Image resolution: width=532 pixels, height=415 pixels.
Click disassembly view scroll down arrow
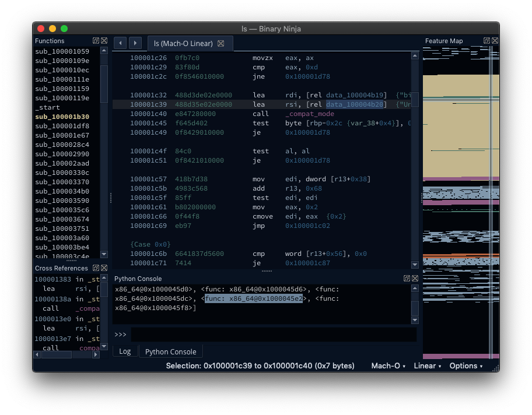click(x=415, y=265)
